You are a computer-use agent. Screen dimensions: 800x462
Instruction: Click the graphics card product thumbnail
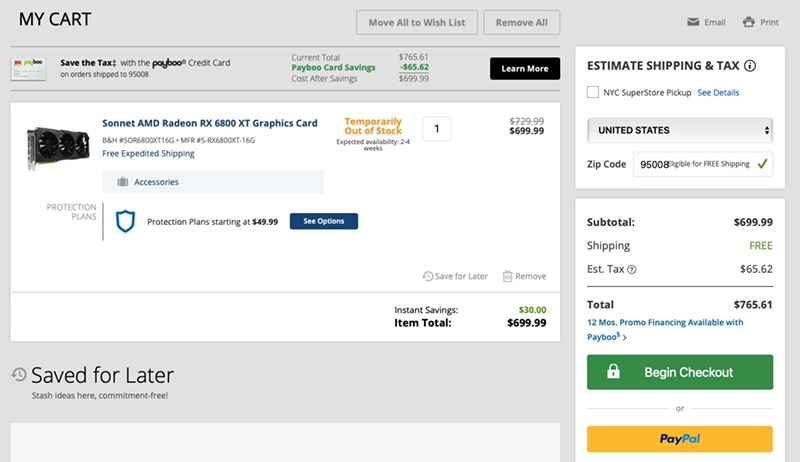(58, 147)
